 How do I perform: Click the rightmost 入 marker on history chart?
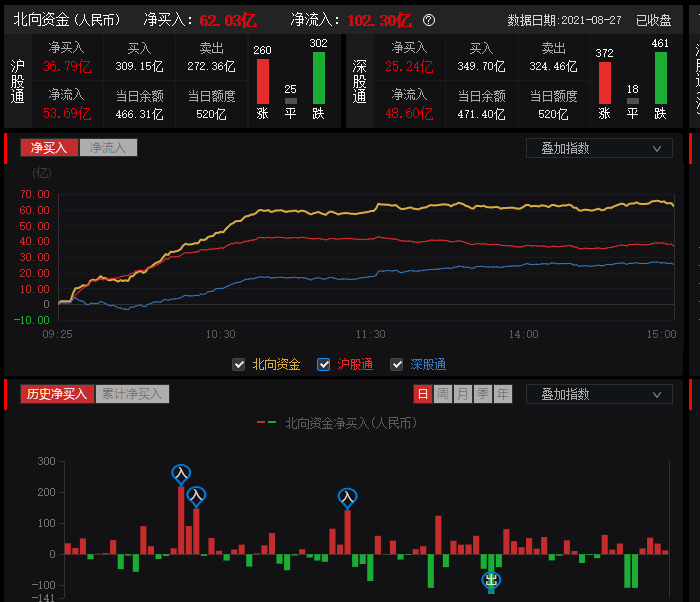coord(347,497)
